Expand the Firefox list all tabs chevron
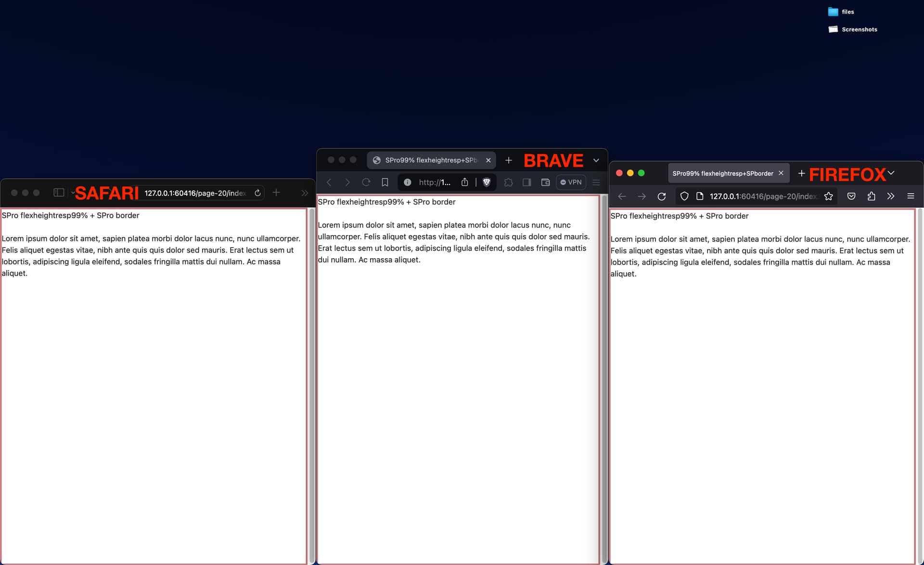Viewport: 924px width, 565px height. pyautogui.click(x=891, y=172)
